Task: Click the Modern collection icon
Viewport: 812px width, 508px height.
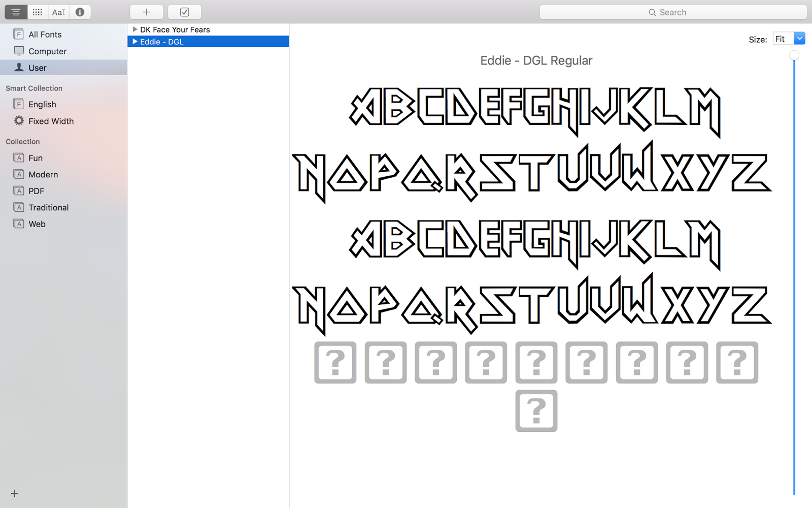Action: [19, 174]
